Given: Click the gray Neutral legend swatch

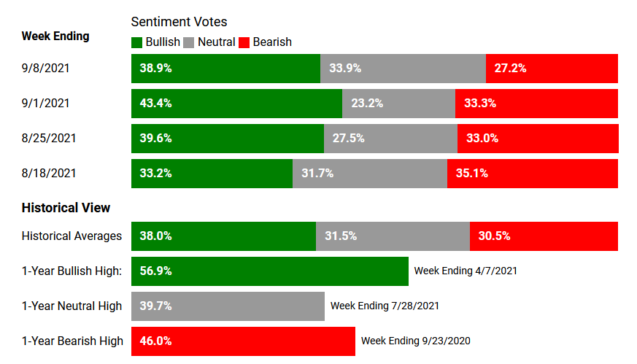Looking at the screenshot, I should click(188, 42).
